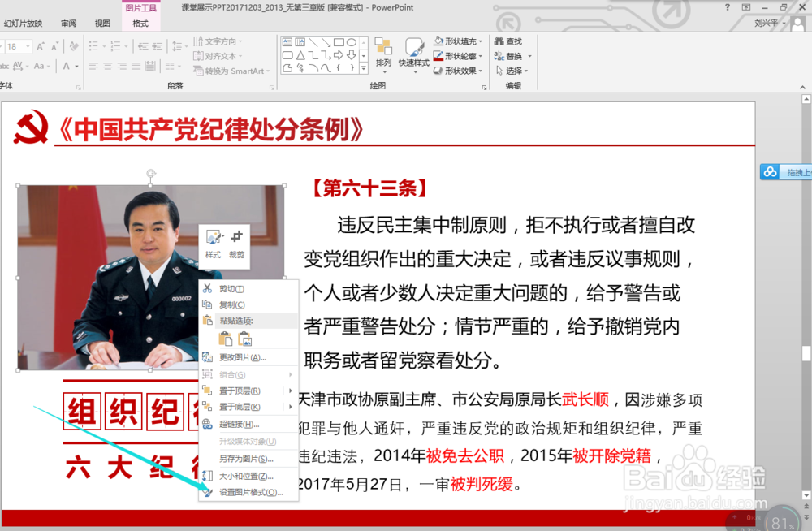Screen dimensions: 812x531
Task: Click the red Shape Outline color bar
Action: (438, 60)
